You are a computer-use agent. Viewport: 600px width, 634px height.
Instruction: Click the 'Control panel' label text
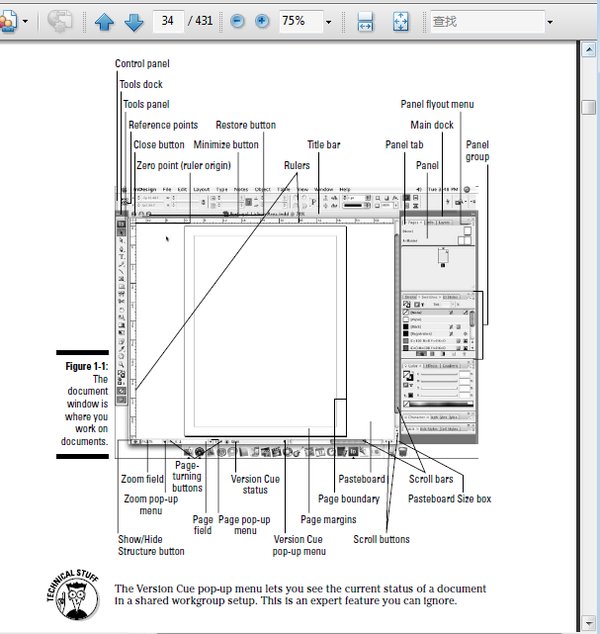click(x=142, y=64)
